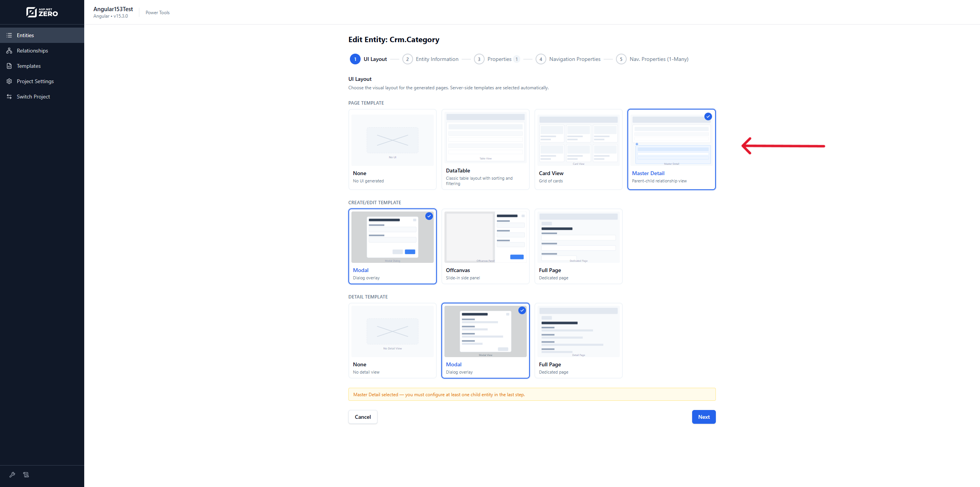Image resolution: width=980 pixels, height=487 pixels.
Task: Click the ASP.NET Zero logo
Action: coord(42,12)
